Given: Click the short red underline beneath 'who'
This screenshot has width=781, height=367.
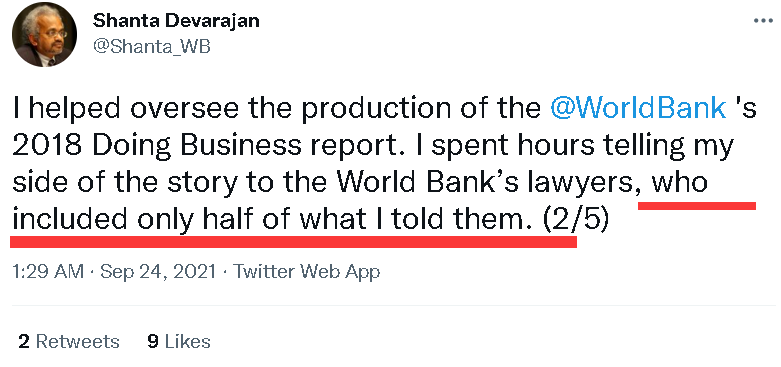Looking at the screenshot, I should pos(697,205).
